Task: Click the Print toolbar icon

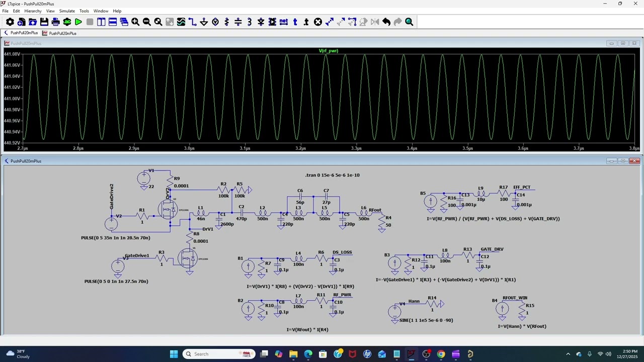Action: [x=56, y=22]
